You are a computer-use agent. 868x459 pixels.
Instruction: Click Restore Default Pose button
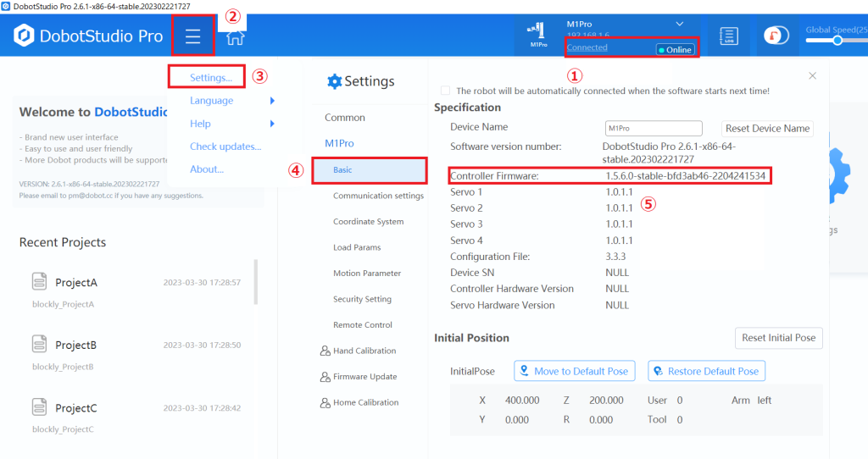point(706,371)
